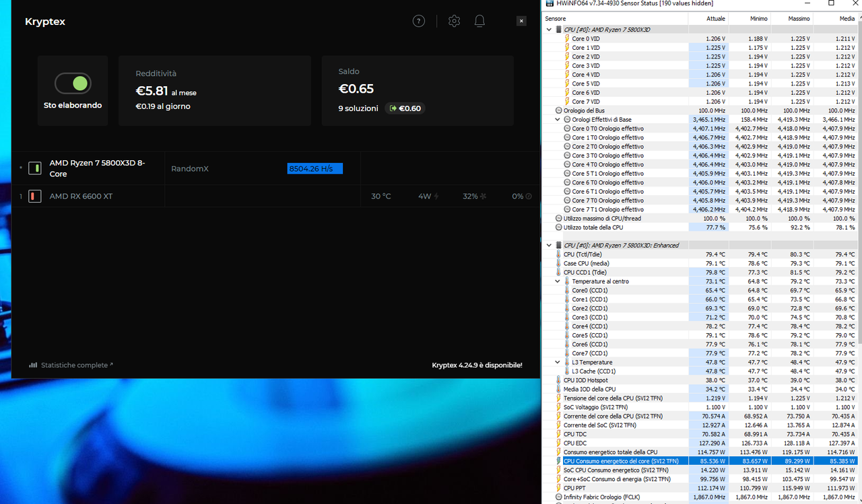Click clock icon of Core 0 T0 Orologio effettivo

567,129
